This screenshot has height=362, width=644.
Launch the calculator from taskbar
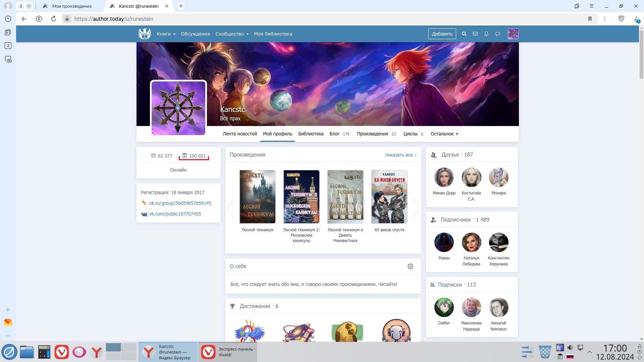coord(44,352)
